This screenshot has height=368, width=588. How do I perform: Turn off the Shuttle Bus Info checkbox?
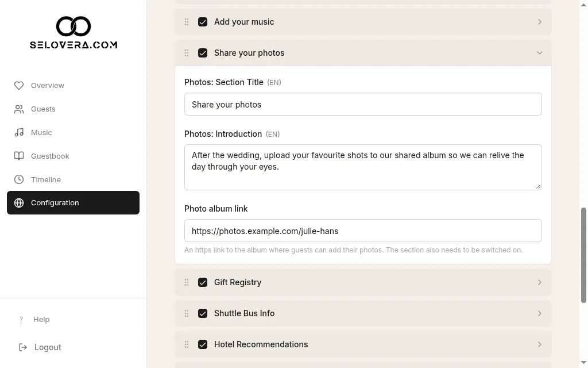coord(203,313)
